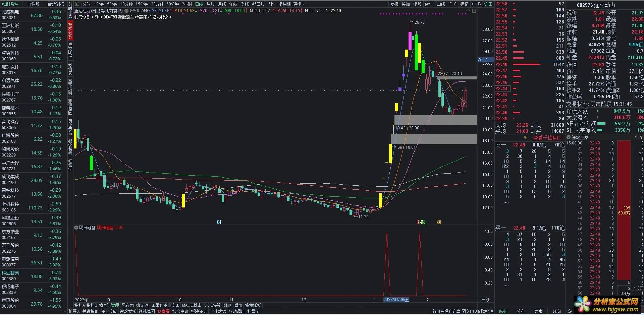Viewport: 644px width, 315px height.
Task: Add stock with +自选 button
Action: [476, 4]
